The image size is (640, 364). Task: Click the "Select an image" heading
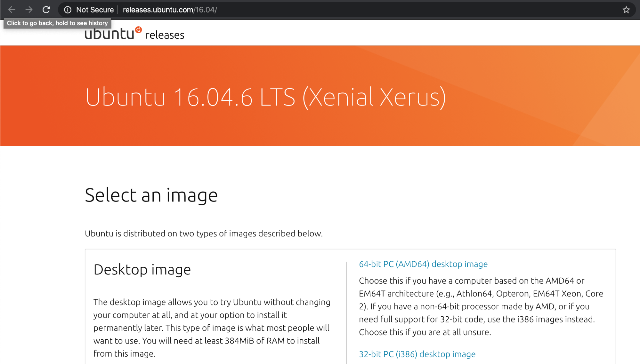(151, 195)
